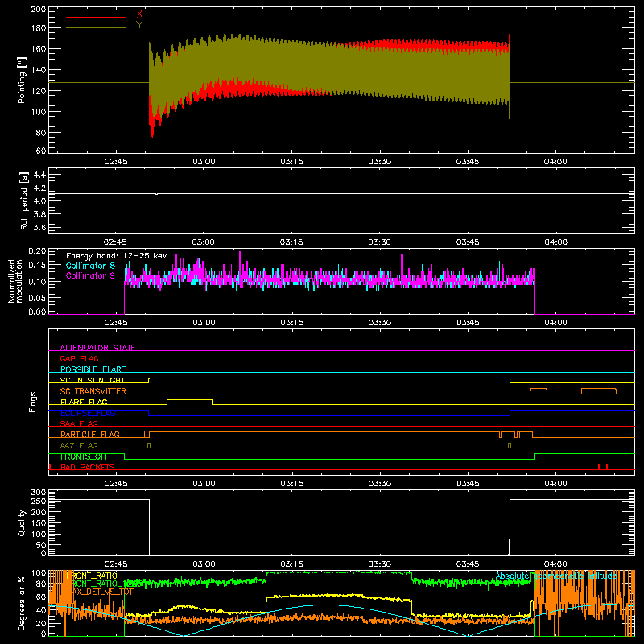Click the olive Y legend line sample
This screenshot has width=644, height=644.
tap(96, 28)
